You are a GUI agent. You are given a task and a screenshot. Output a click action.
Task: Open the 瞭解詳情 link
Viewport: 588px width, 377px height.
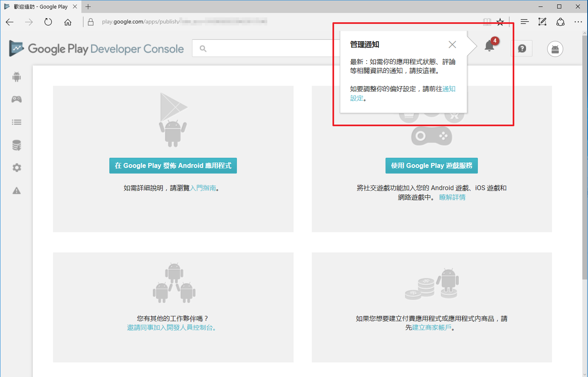tap(452, 197)
